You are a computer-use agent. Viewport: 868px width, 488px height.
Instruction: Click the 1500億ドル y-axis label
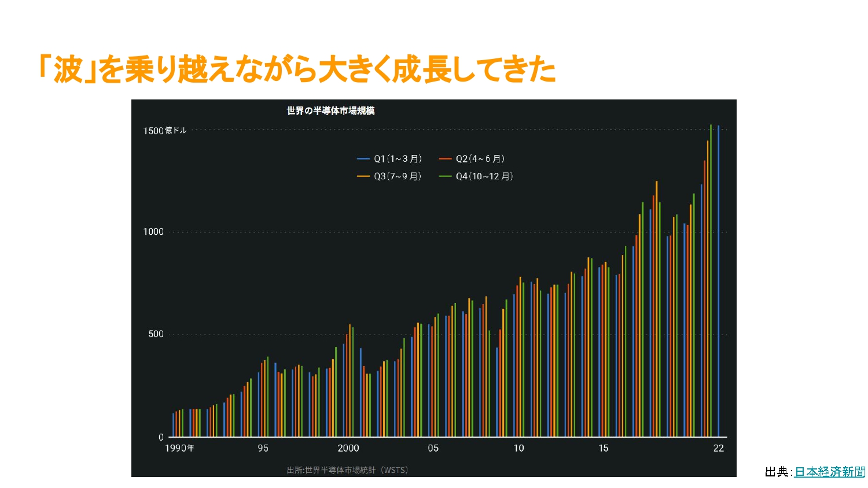[x=165, y=131]
